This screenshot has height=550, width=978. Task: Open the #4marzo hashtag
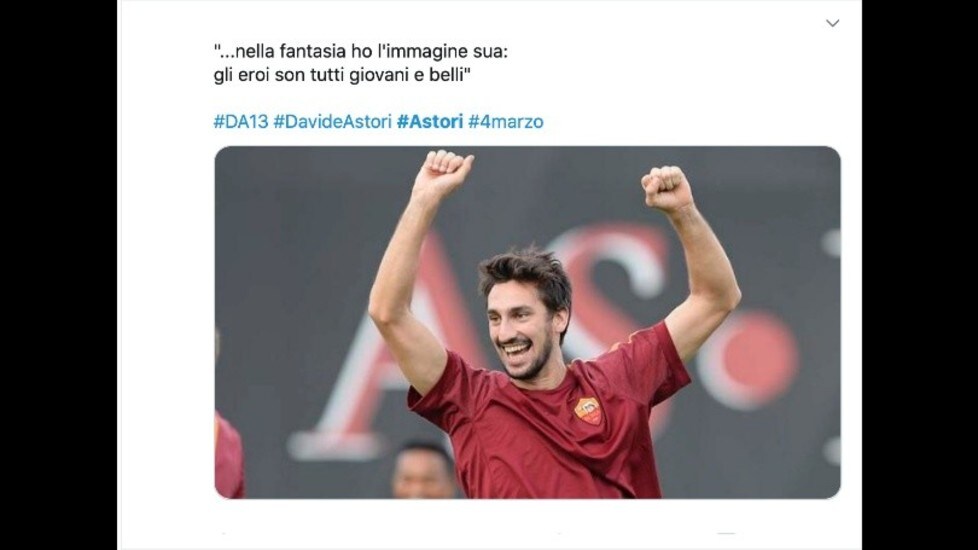click(x=506, y=122)
